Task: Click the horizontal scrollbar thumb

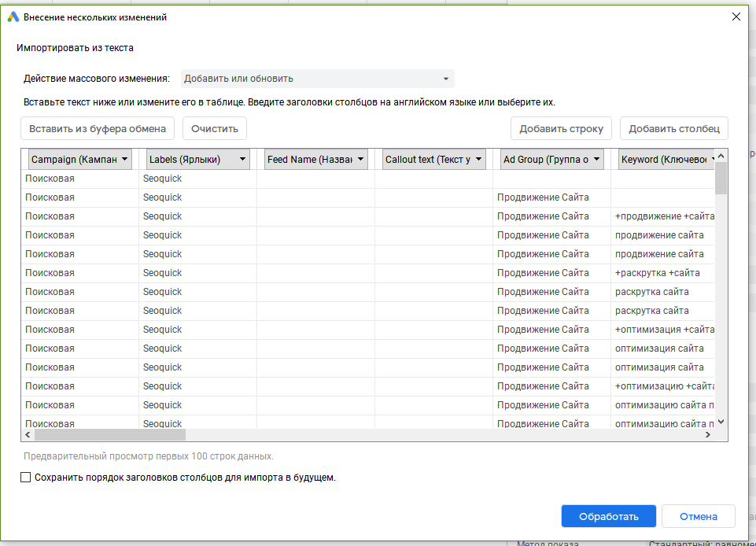Action: tap(110, 434)
